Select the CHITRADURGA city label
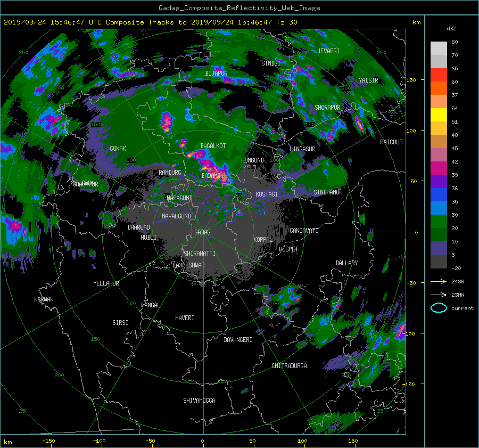Image resolution: width=479 pixels, height=448 pixels. pos(289,366)
